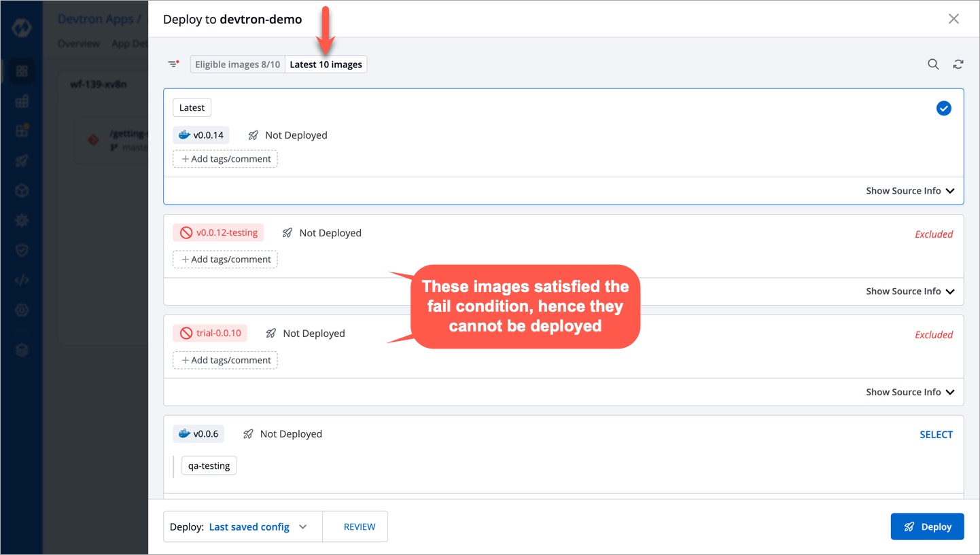Viewport: 980px width, 555px height.
Task: Refresh the image list
Action: (958, 65)
